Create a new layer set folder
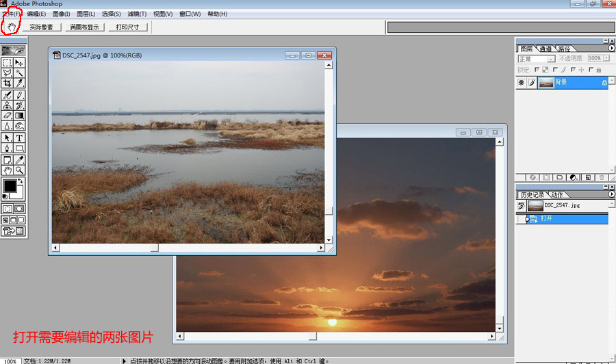This screenshot has height=364, width=616. (x=560, y=177)
